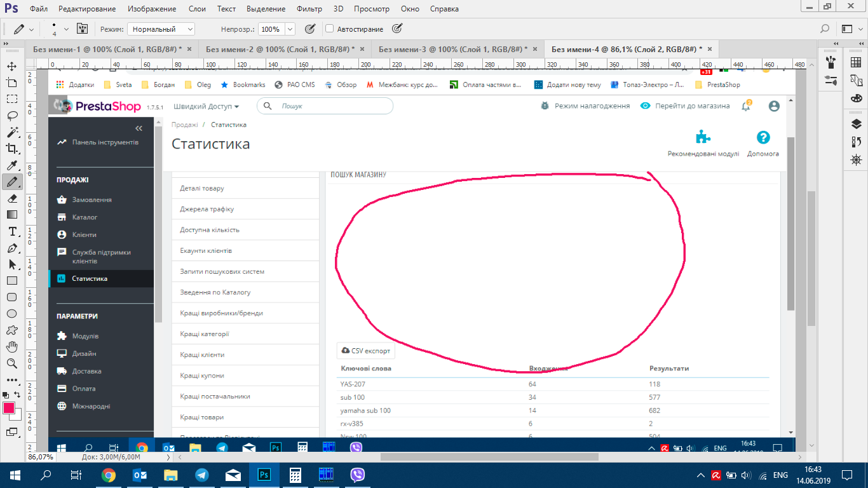Select the Path Selection arrow tool
The width and height of the screenshot is (868, 488).
(x=11, y=264)
